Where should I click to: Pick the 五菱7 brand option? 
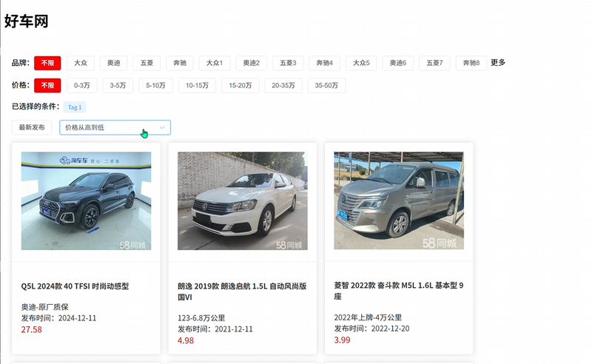pyautogui.click(x=434, y=63)
